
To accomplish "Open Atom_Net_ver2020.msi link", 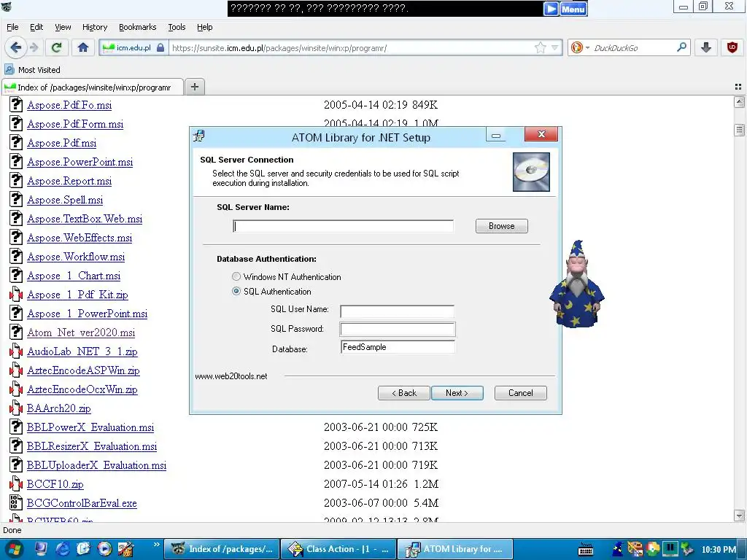I will pos(80,332).
